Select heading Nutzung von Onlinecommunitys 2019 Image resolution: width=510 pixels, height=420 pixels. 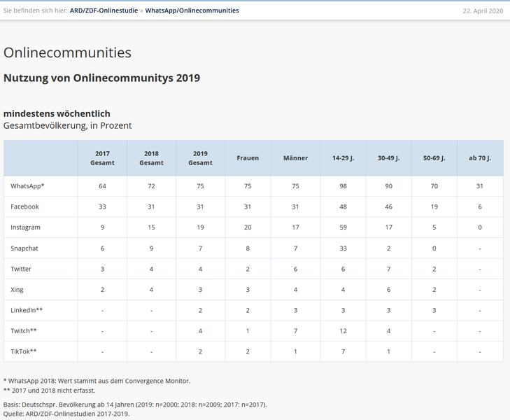pos(101,78)
